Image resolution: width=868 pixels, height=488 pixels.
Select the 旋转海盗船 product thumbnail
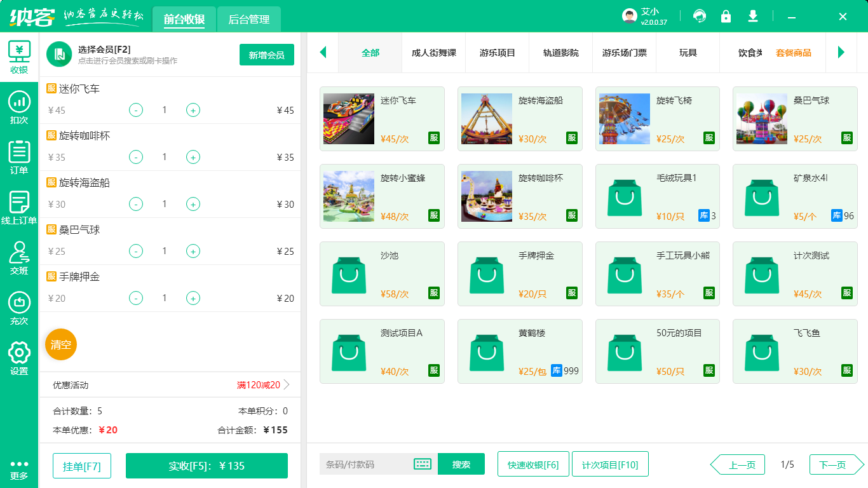click(486, 119)
